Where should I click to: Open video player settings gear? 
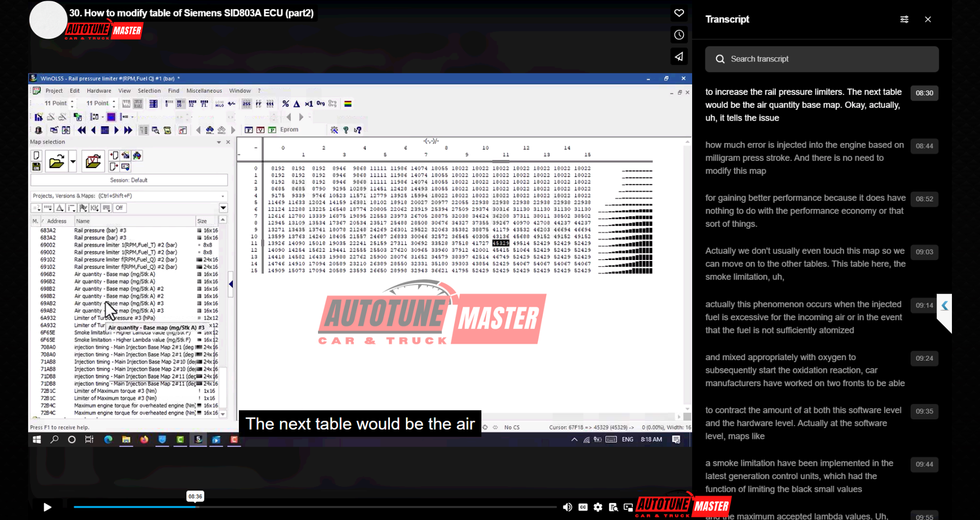(x=598, y=507)
